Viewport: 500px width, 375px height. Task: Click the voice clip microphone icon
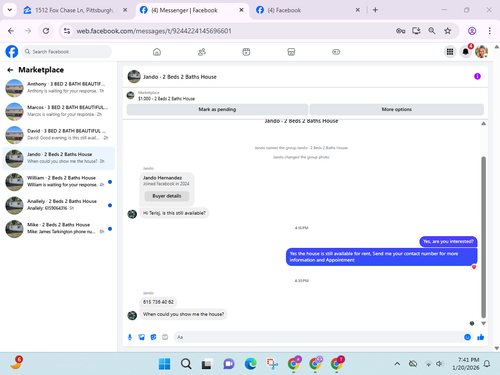(130, 337)
